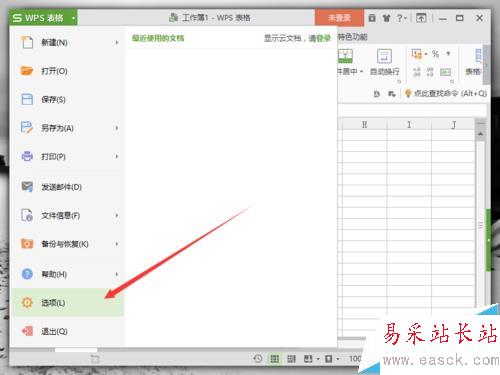This screenshot has height=375, width=500.
Task: Click the vertical scrollbar up arrow
Action: [480, 134]
